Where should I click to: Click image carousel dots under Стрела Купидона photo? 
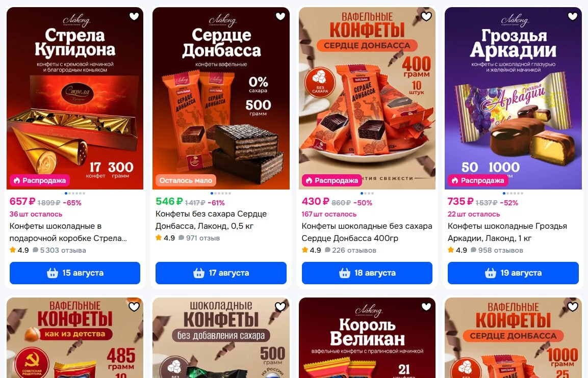(x=75, y=193)
